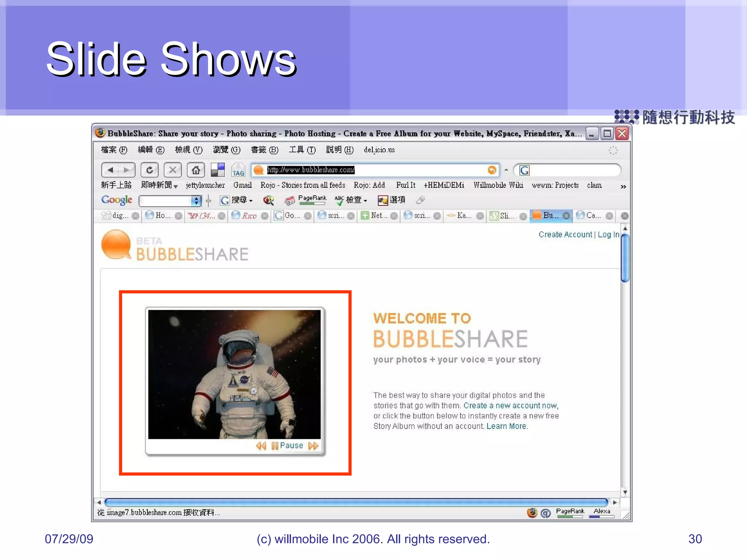Open the 搜尋 search dropdown arrow
The image size is (747, 560).
click(251, 201)
